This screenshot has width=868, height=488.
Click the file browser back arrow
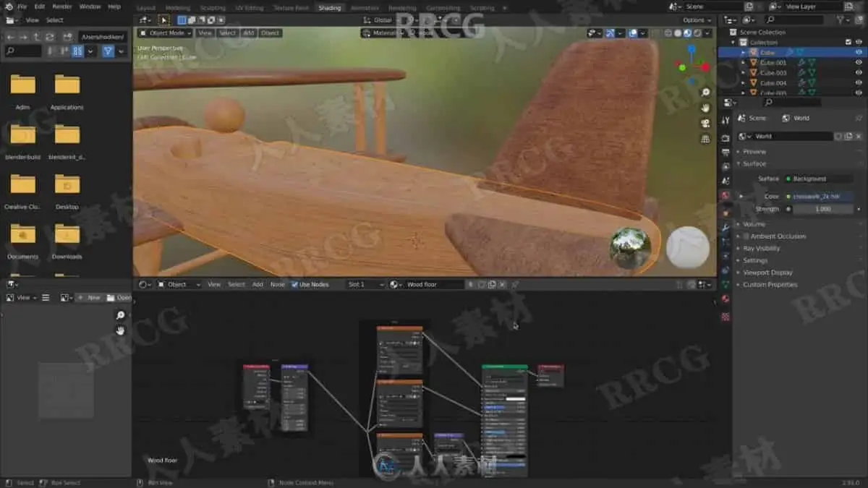[x=11, y=37]
